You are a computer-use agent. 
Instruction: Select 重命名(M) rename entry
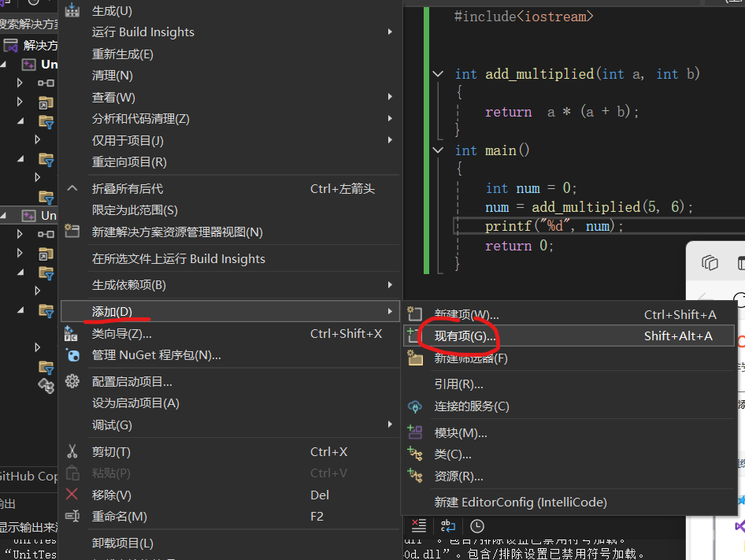click(x=231, y=516)
